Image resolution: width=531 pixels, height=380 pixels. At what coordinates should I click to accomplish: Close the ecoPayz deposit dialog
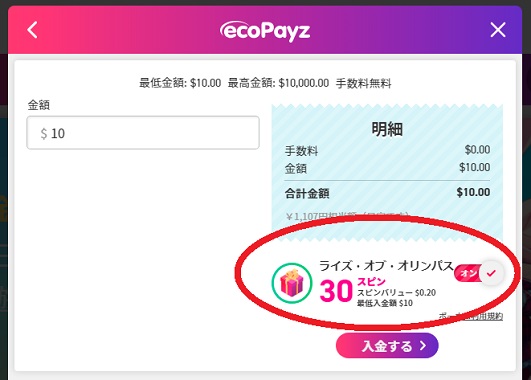(x=498, y=30)
